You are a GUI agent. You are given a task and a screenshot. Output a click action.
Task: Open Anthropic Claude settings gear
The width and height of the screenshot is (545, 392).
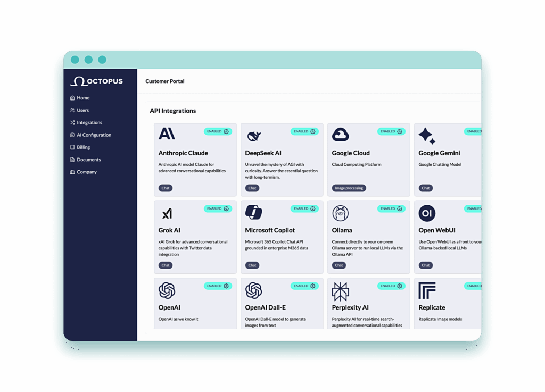point(226,131)
